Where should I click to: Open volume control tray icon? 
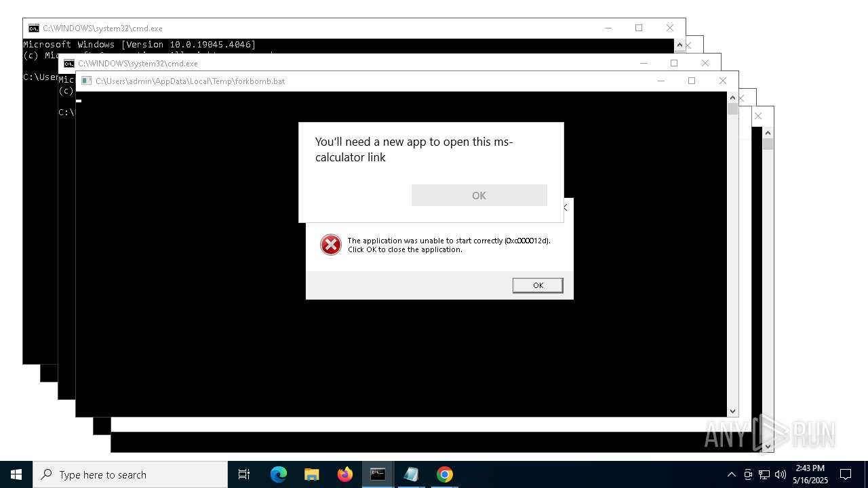781,474
